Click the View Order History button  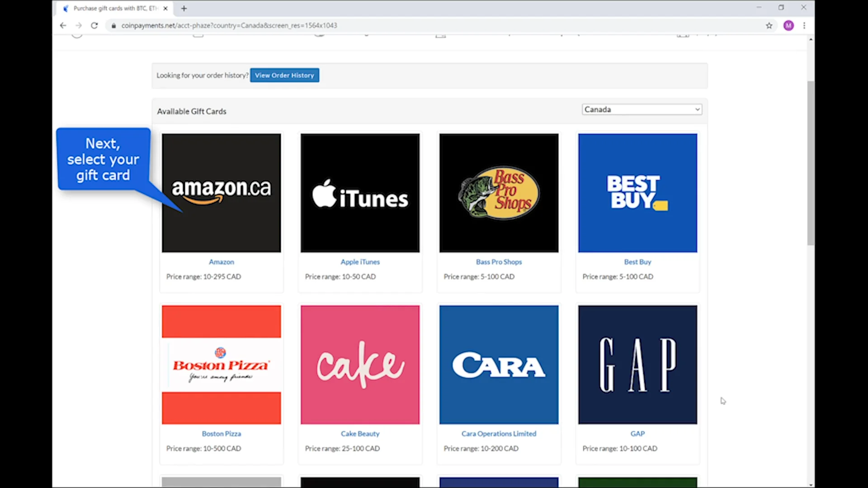tap(284, 75)
